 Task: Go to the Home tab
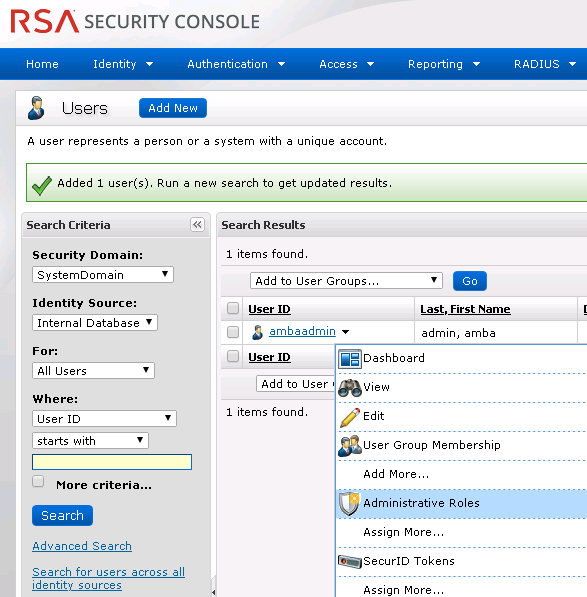click(x=42, y=64)
